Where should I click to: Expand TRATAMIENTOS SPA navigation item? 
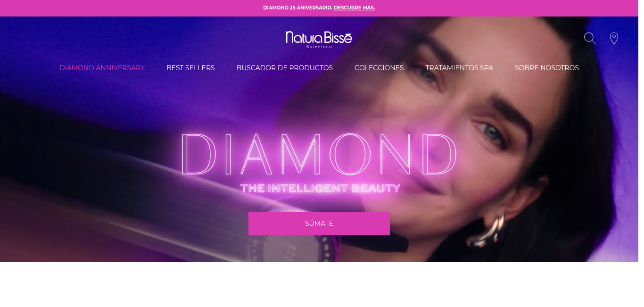tap(459, 68)
